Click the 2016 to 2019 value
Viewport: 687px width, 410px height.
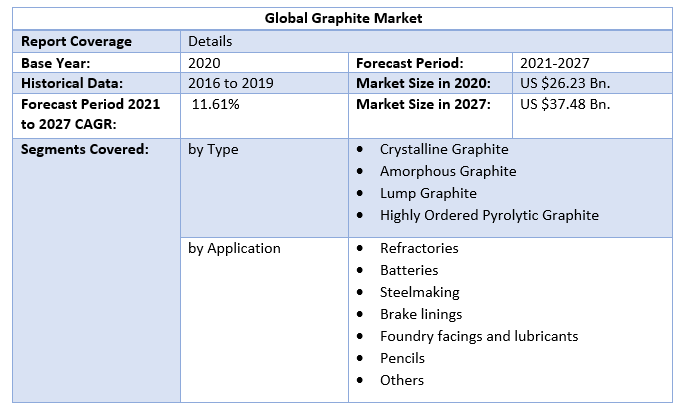coord(231,83)
